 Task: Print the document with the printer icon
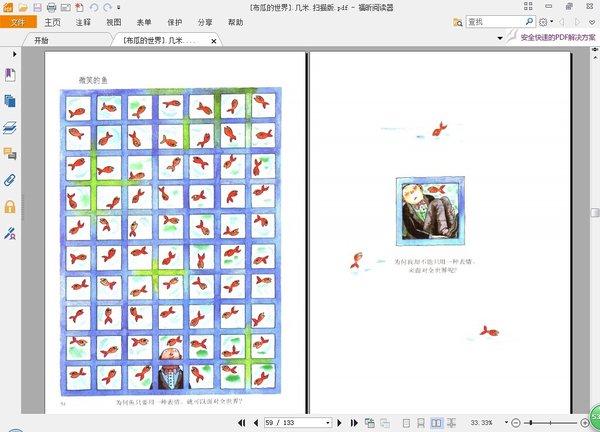click(x=51, y=7)
